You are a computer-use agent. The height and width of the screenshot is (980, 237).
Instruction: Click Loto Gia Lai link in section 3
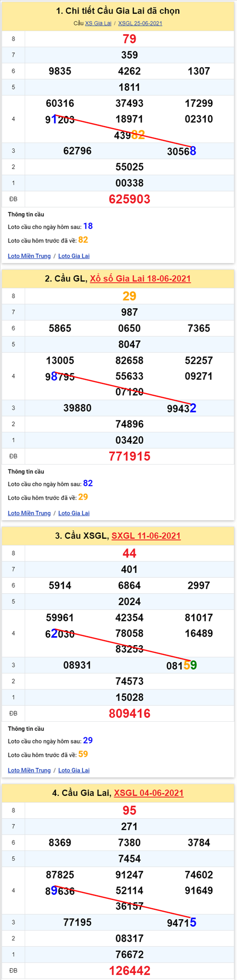click(x=74, y=770)
